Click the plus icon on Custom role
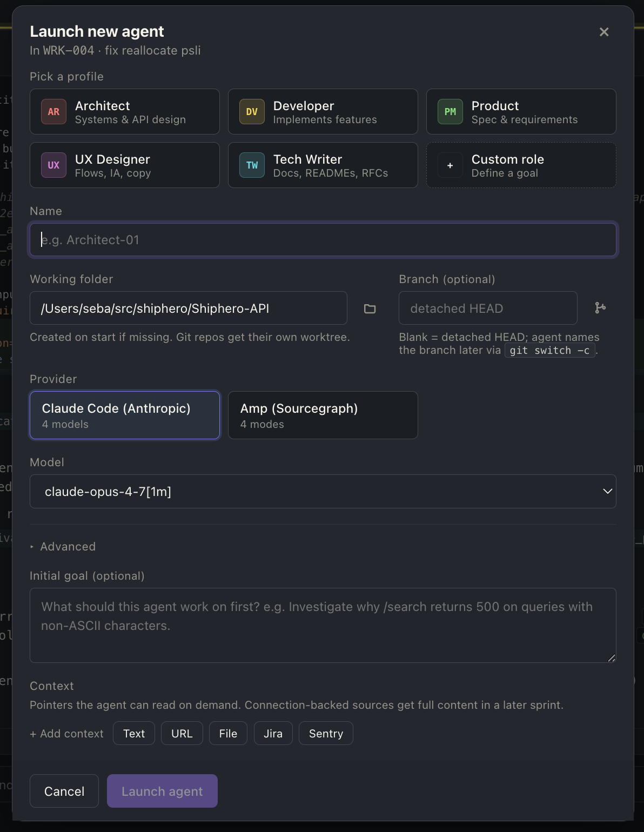Viewport: 644px width, 832px height. [450, 165]
